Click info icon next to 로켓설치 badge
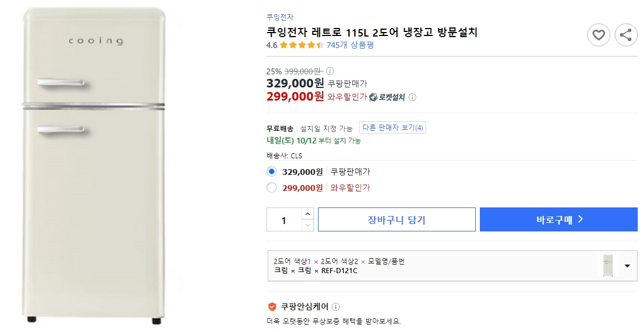The width and height of the screenshot is (644, 332). point(414,97)
